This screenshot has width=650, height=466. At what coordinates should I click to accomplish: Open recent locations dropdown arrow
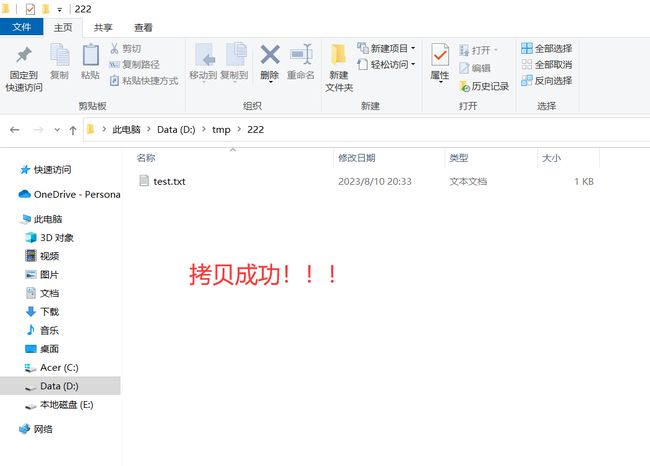[57, 130]
